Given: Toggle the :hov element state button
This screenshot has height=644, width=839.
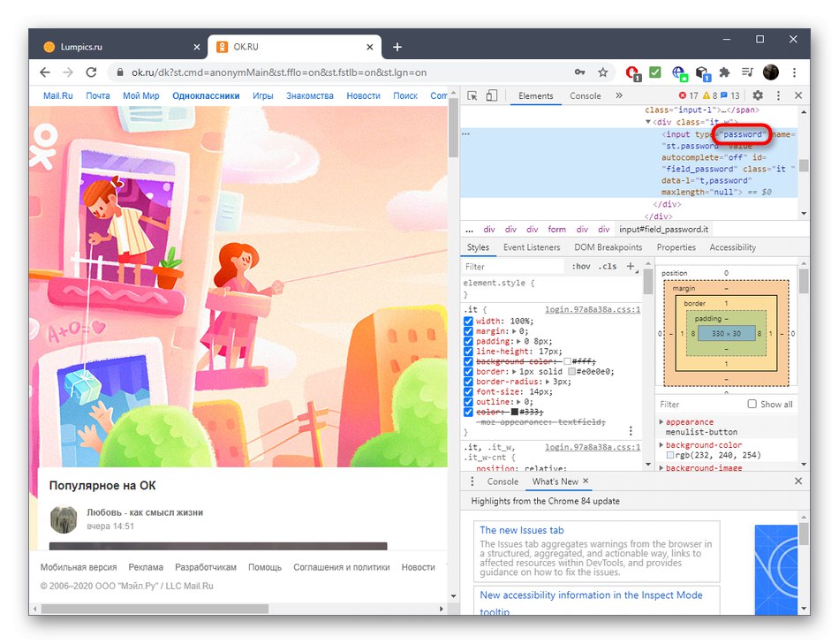Looking at the screenshot, I should 581,267.
